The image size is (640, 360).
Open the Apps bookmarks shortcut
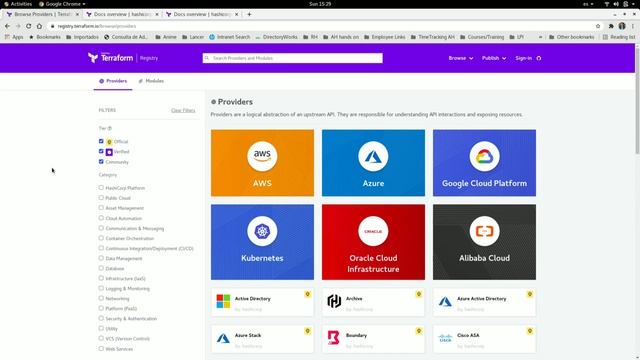(x=14, y=37)
